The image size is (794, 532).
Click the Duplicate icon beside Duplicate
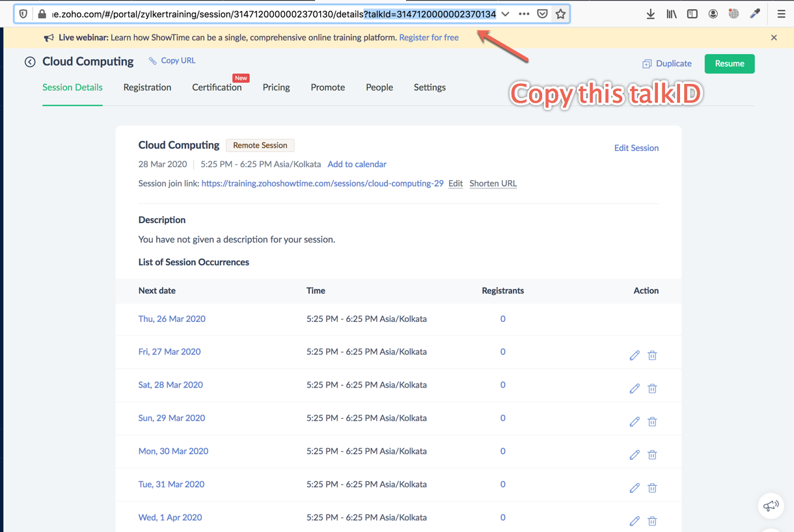point(647,64)
